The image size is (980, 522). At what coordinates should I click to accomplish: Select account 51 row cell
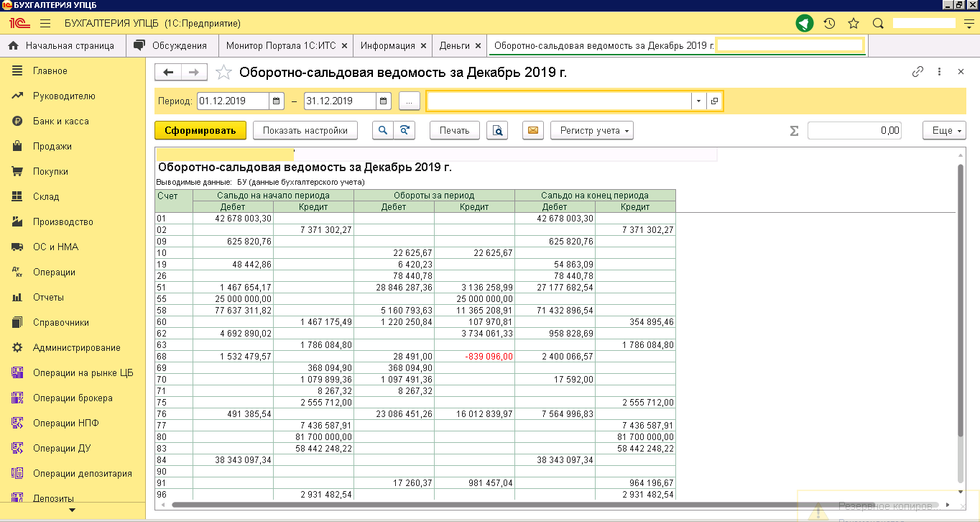[175, 287]
